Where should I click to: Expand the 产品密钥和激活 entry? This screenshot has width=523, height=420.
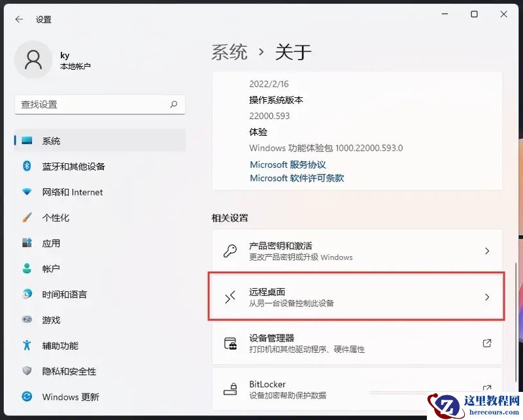pos(488,250)
